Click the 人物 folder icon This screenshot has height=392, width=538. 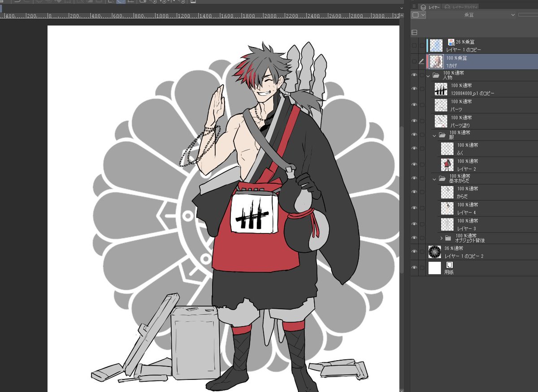[x=436, y=75]
